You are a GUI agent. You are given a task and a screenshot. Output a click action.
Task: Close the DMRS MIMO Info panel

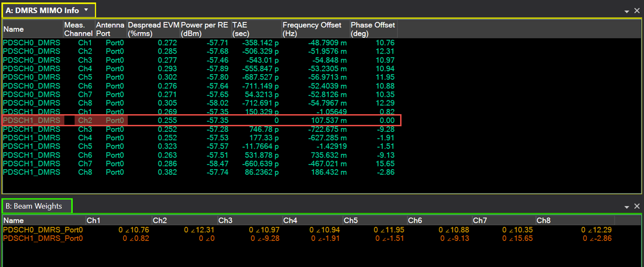pos(637,11)
